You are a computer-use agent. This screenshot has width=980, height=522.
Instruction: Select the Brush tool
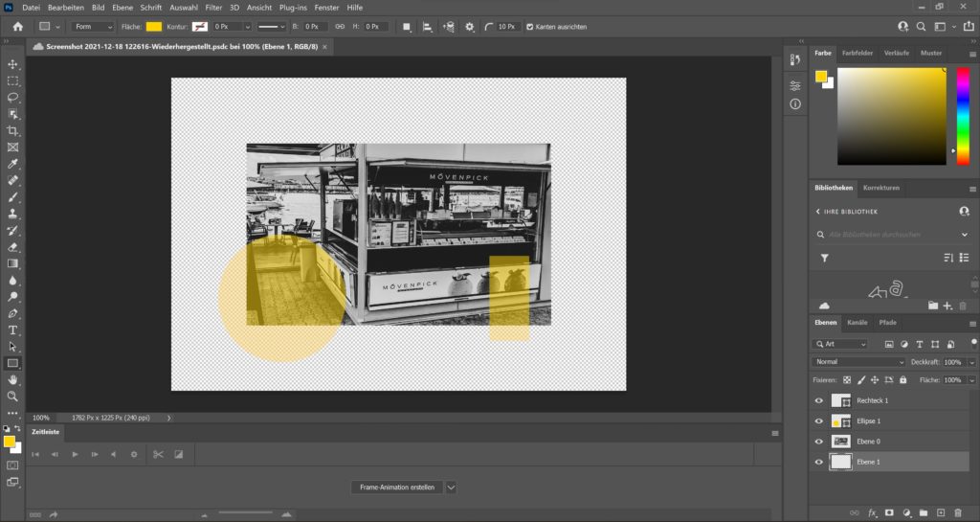[x=12, y=197]
